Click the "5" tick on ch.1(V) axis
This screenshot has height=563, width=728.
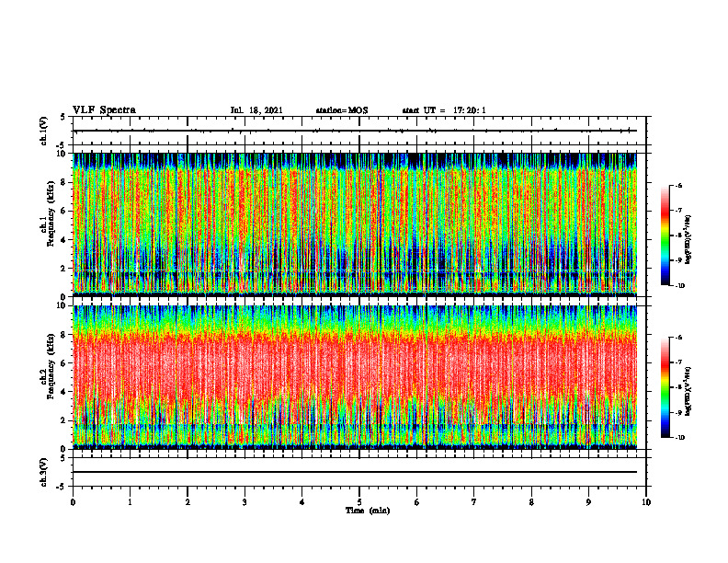(63, 117)
